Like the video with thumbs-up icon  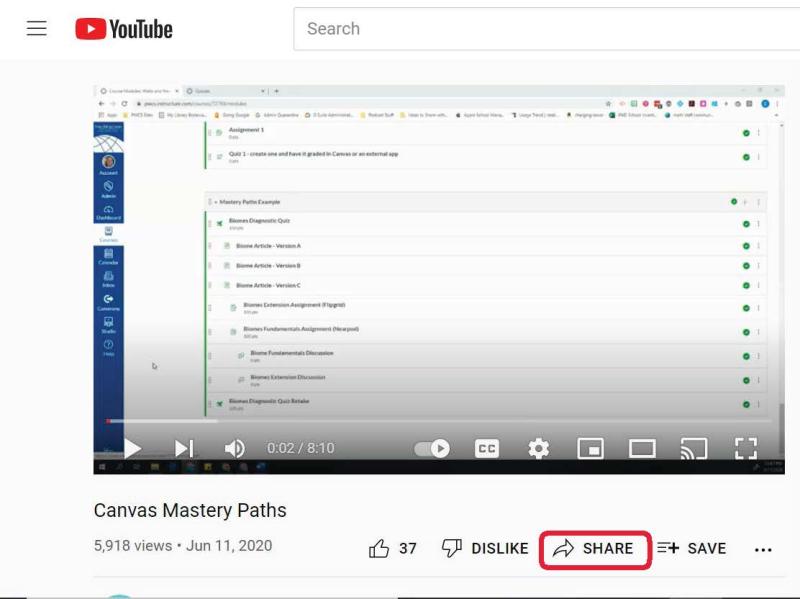click(x=379, y=548)
